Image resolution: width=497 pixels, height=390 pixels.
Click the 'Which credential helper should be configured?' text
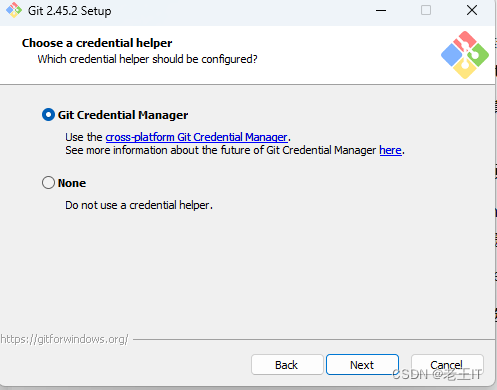click(x=147, y=59)
